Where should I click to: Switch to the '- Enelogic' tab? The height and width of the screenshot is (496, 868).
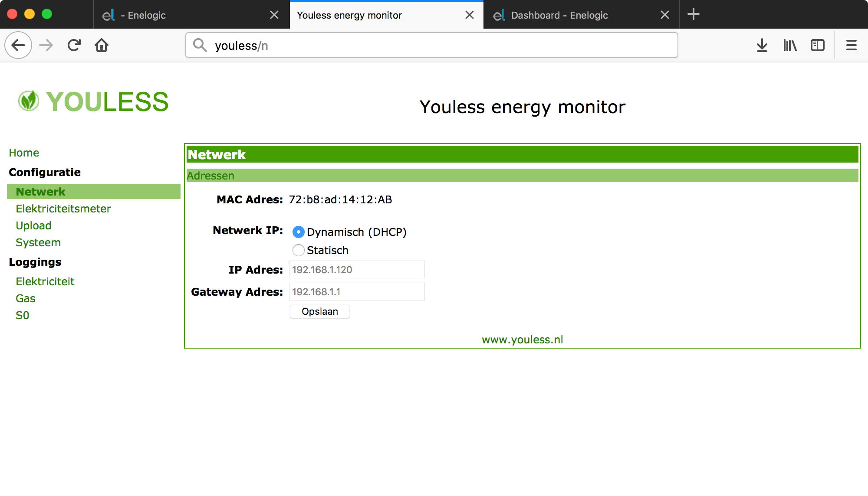point(191,15)
